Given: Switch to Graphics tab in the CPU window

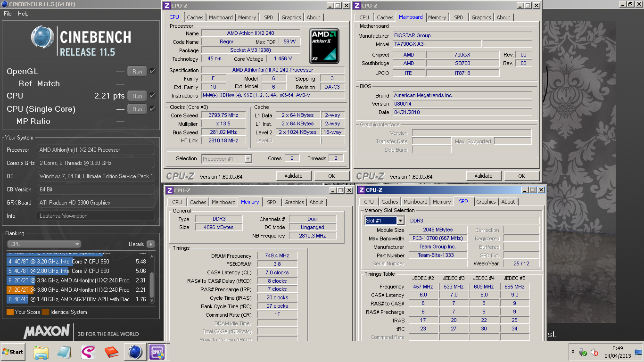Looking at the screenshot, I should tap(291, 17).
